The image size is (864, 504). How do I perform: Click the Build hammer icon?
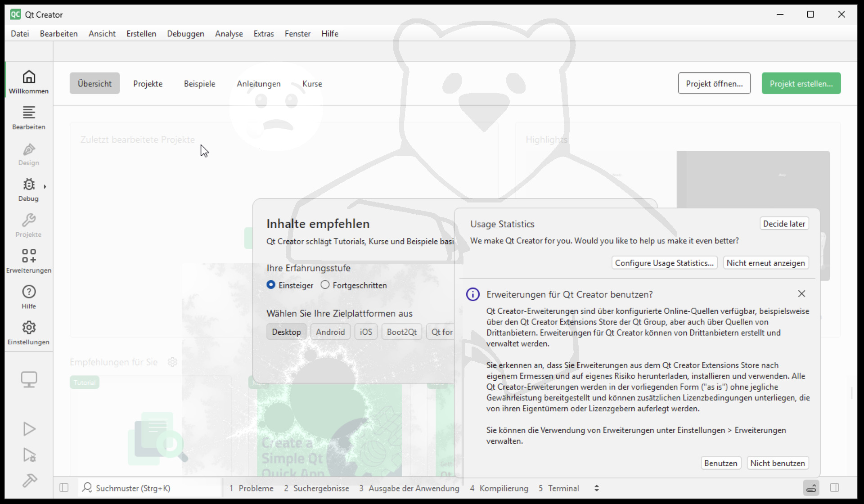pyautogui.click(x=29, y=480)
